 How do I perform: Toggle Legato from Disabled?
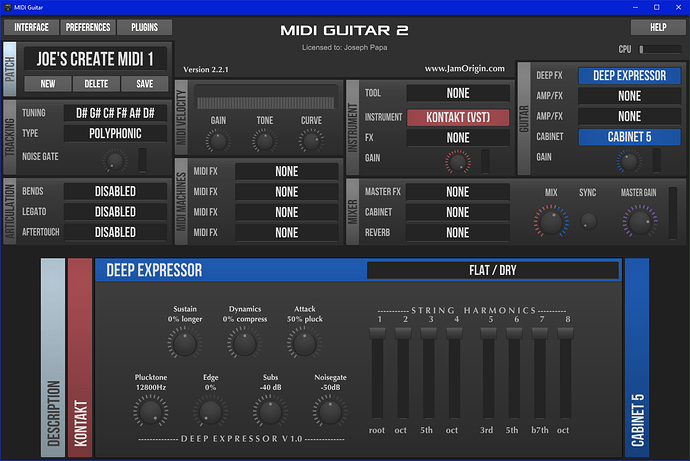click(x=115, y=212)
